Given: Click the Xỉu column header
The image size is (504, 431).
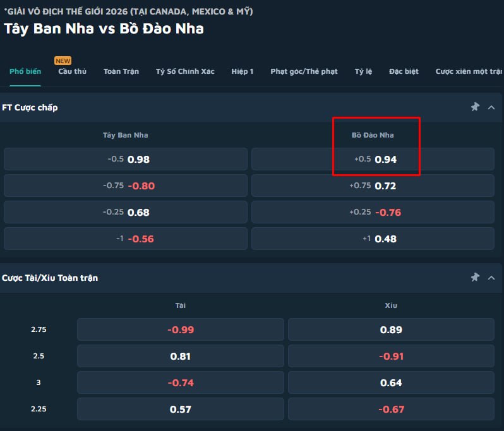Looking at the screenshot, I should 391,305.
